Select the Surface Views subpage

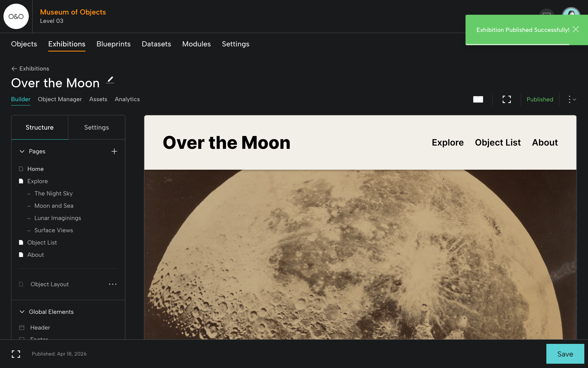point(54,230)
